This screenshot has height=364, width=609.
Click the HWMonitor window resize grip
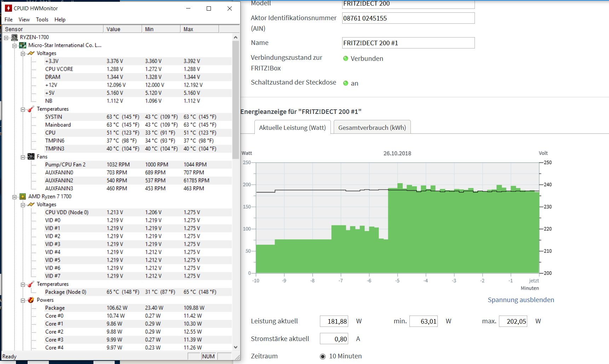(237, 357)
